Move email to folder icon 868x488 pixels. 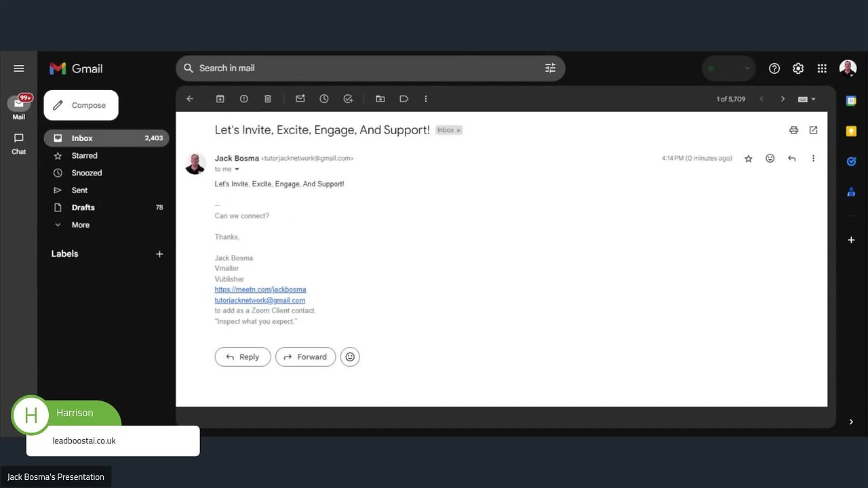coord(380,99)
